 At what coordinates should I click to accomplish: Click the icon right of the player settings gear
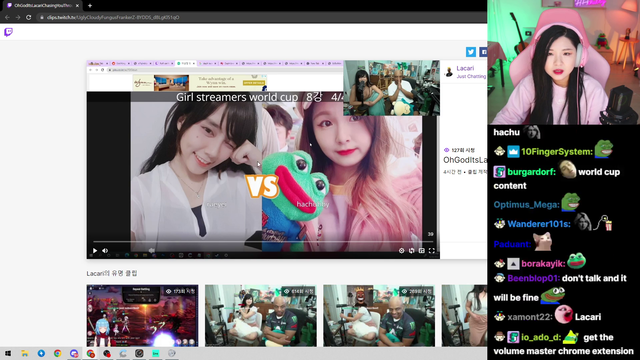[411, 251]
